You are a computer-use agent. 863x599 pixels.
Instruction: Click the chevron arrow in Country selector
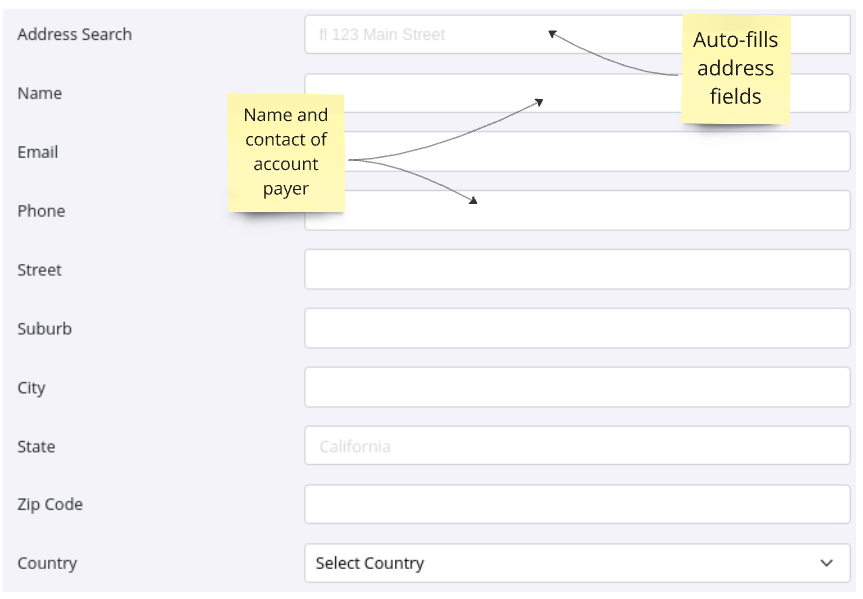826,563
